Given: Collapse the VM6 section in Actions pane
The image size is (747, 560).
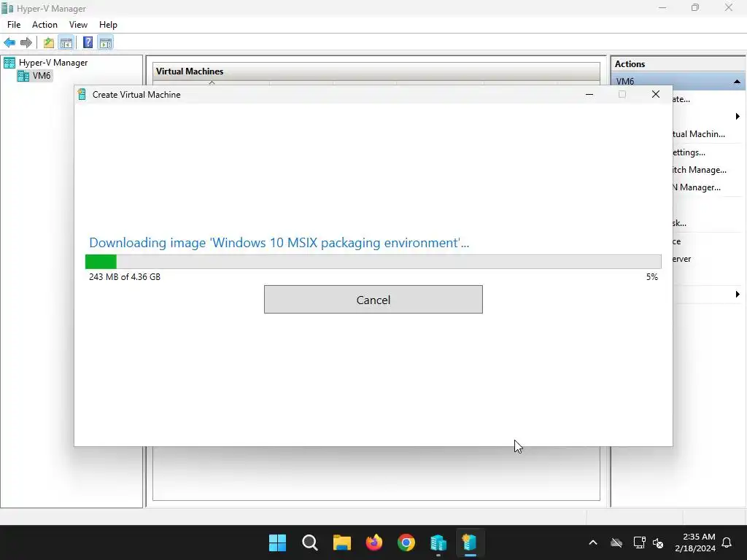Looking at the screenshot, I should 737,82.
